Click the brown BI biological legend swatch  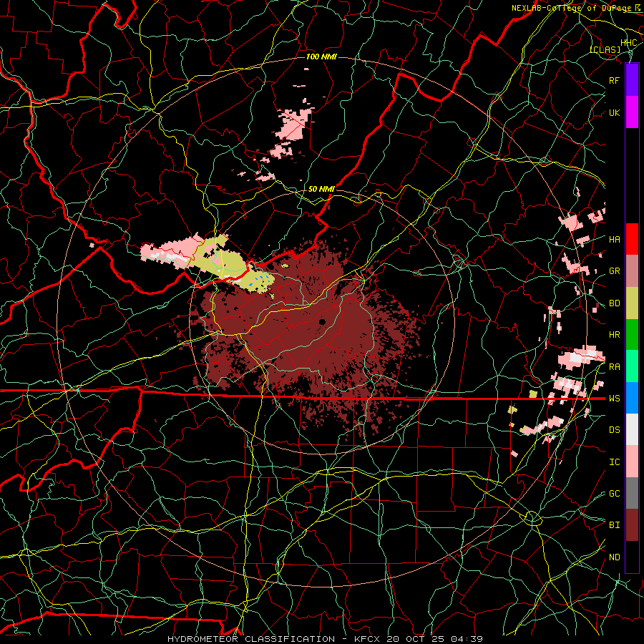tap(632, 525)
